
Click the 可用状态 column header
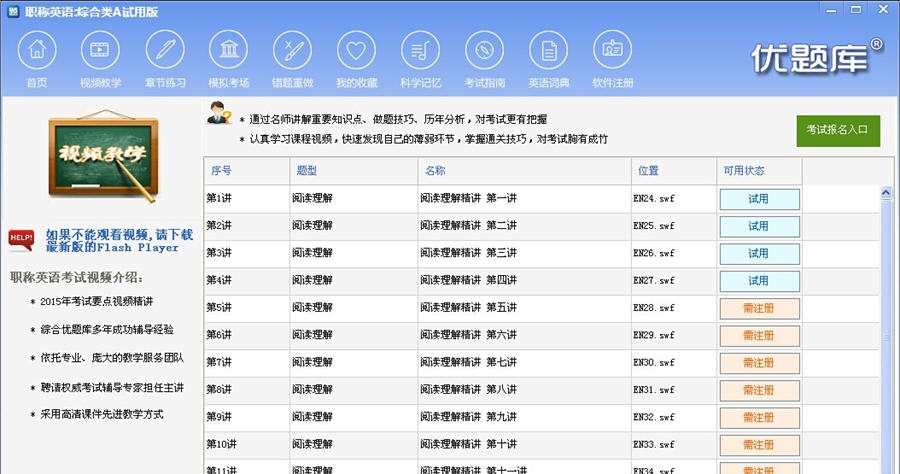(759, 170)
